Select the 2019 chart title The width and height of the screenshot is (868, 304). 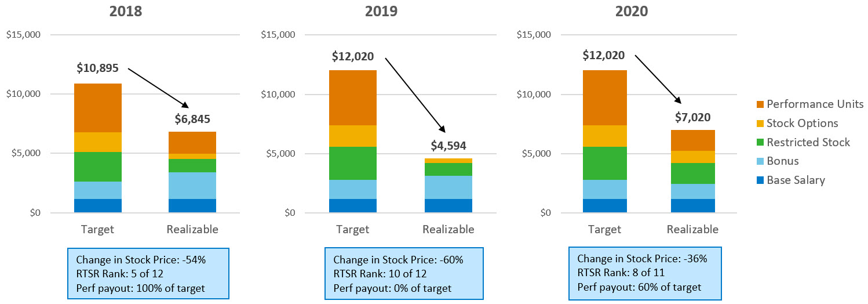(381, 11)
